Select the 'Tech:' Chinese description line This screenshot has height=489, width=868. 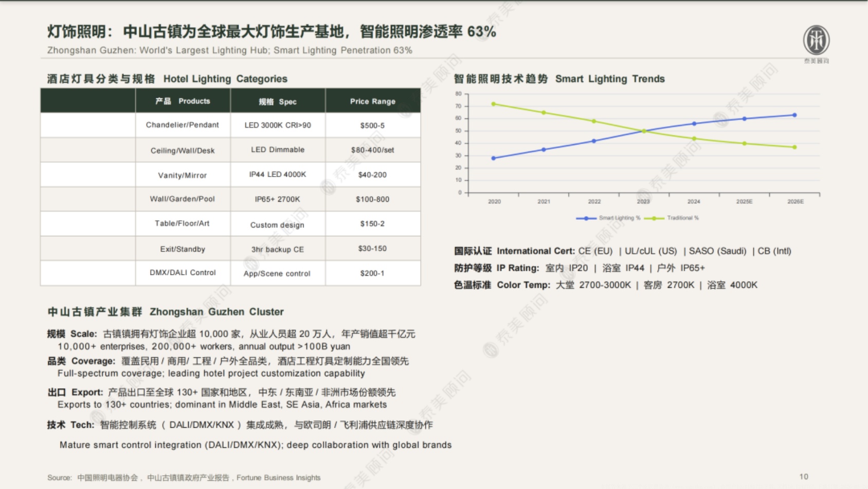click(240, 425)
